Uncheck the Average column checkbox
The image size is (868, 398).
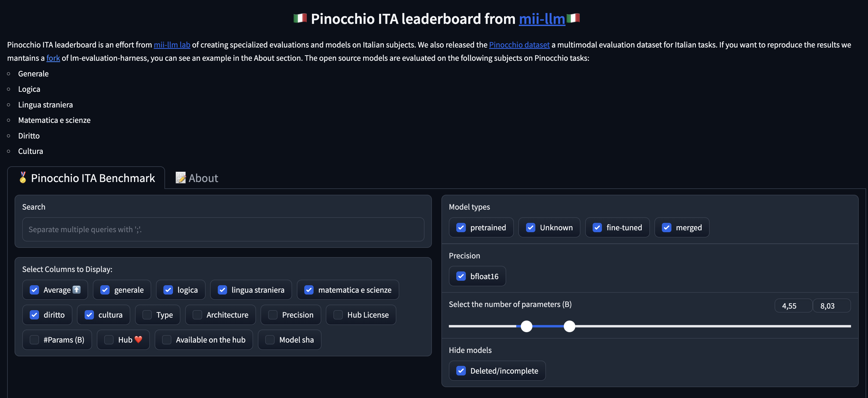(x=34, y=290)
